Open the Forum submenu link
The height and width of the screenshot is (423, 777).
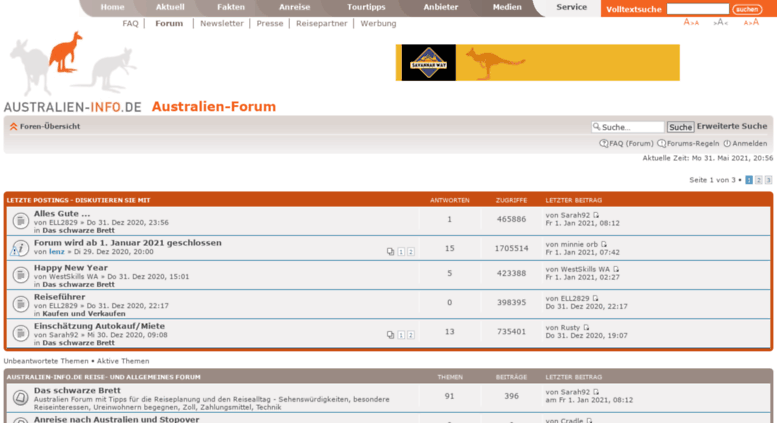click(x=169, y=23)
